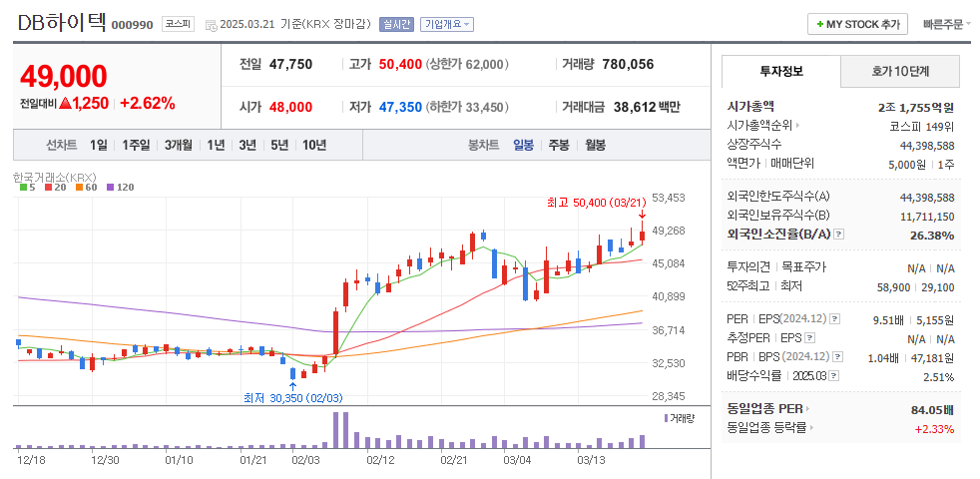Open help icon beside PER EPS(2024.12)
980x479 pixels.
point(835,319)
